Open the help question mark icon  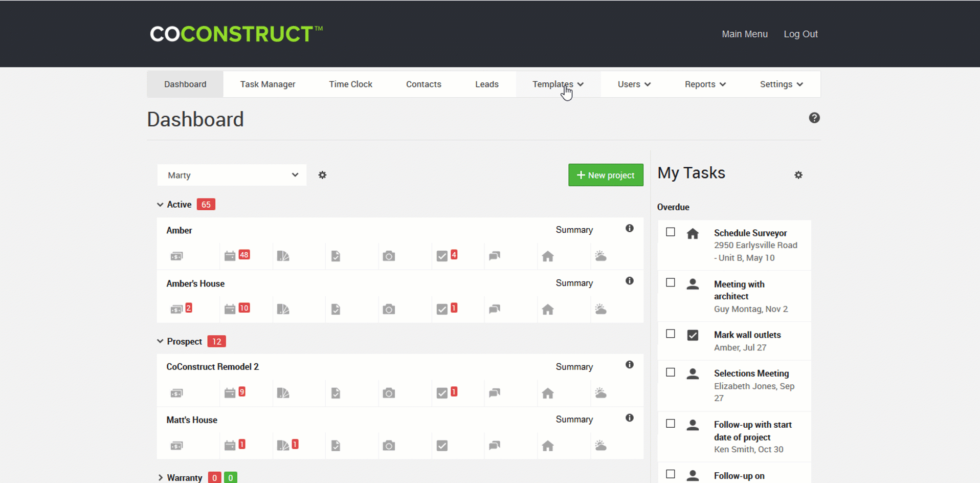814,118
